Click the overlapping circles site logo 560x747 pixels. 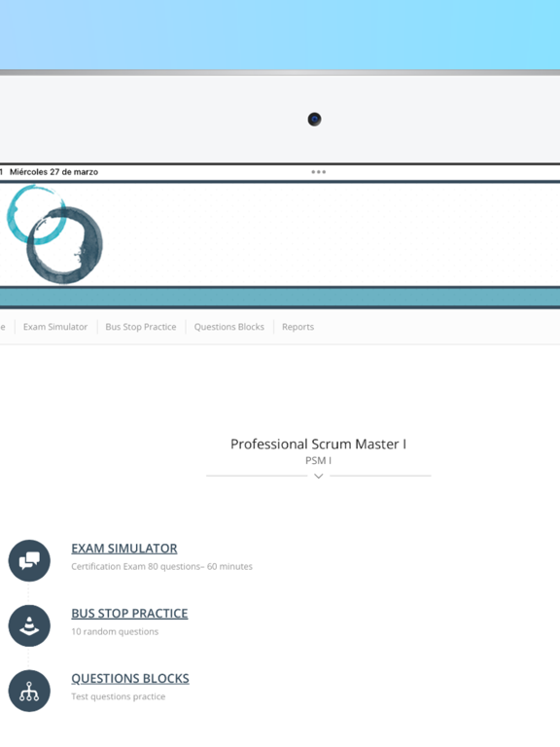(x=54, y=233)
